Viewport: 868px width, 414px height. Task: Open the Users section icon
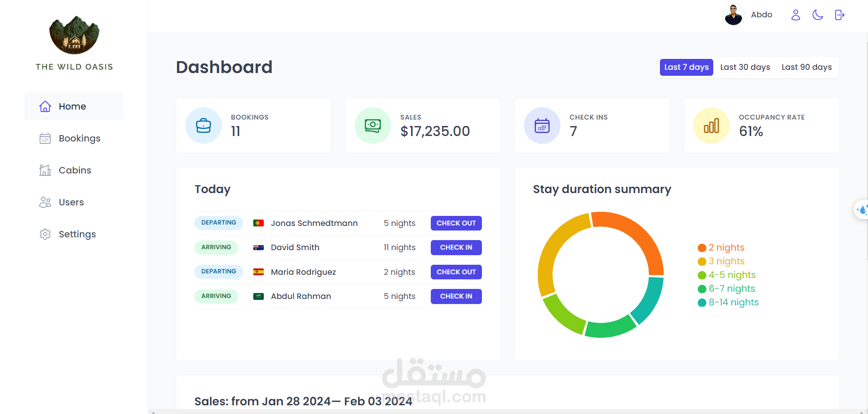tap(45, 202)
